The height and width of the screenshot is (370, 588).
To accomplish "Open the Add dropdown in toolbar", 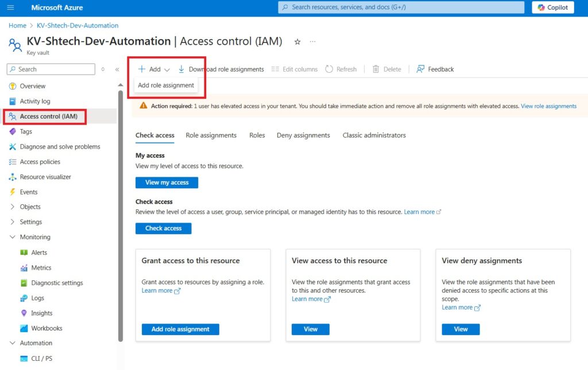I will coord(154,69).
